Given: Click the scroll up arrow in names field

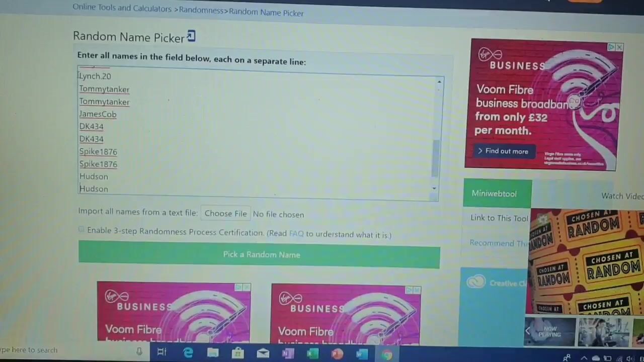Looking at the screenshot, I should (x=439, y=82).
